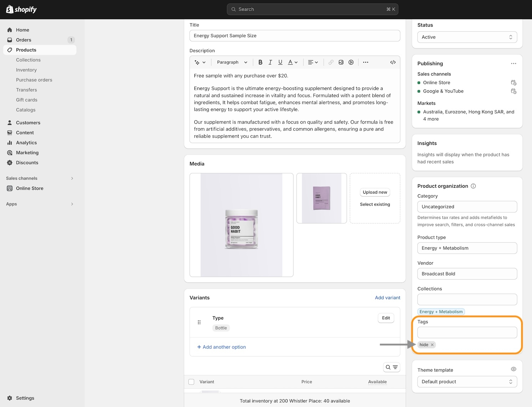The image size is (532, 407).
Task: Go to Orders in sidebar
Action: point(24,40)
